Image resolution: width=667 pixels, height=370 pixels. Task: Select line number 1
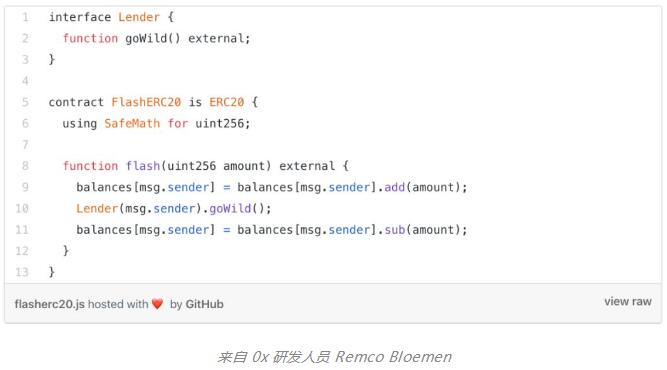coord(26,17)
